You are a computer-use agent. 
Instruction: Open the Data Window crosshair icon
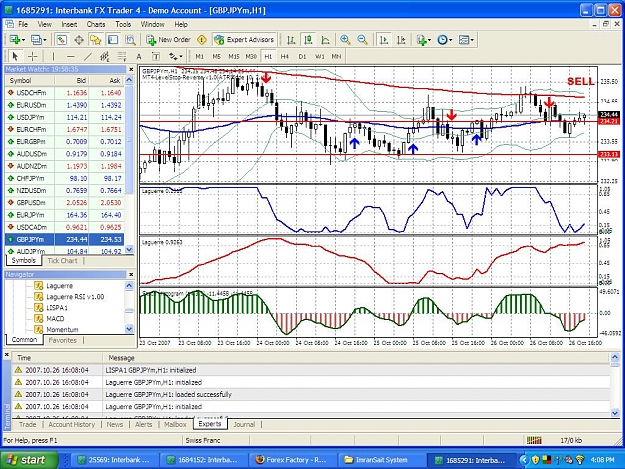pos(79,40)
